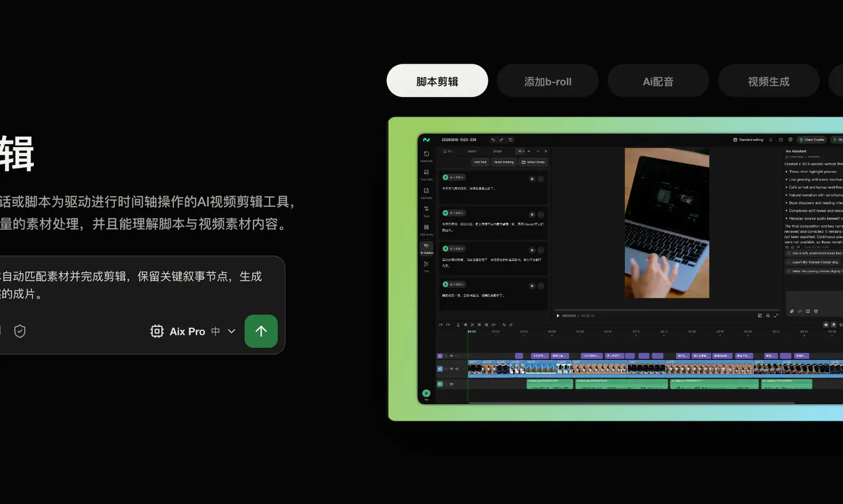Play the fourth dubbing script card
The image size is (843, 504).
point(532,285)
